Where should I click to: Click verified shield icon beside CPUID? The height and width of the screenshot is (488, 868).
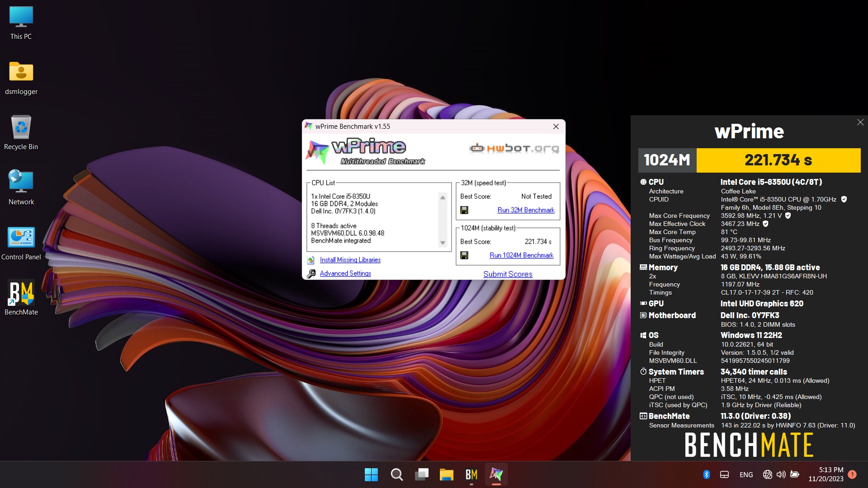click(844, 199)
